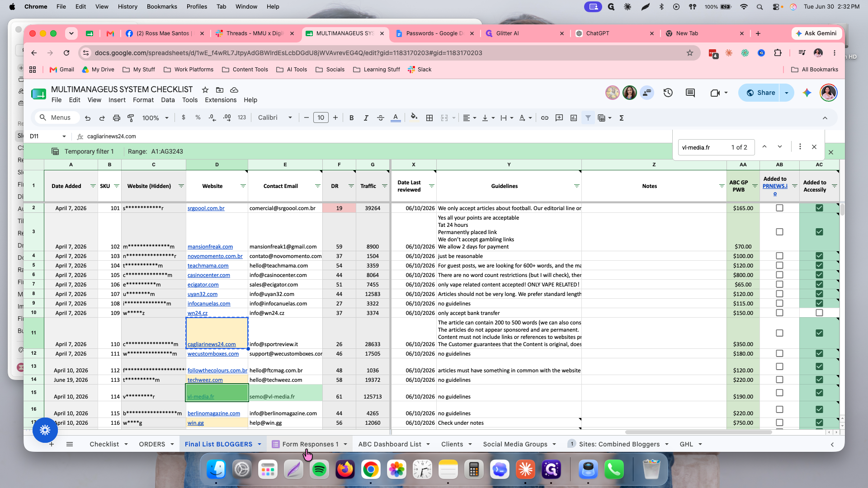
Task: Open the Borders tool
Action: 429,118
